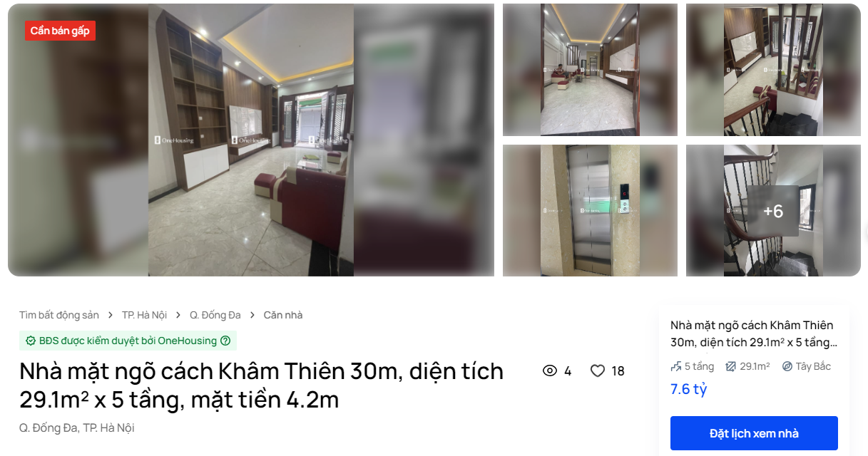Click the heart favorite icon

(598, 370)
